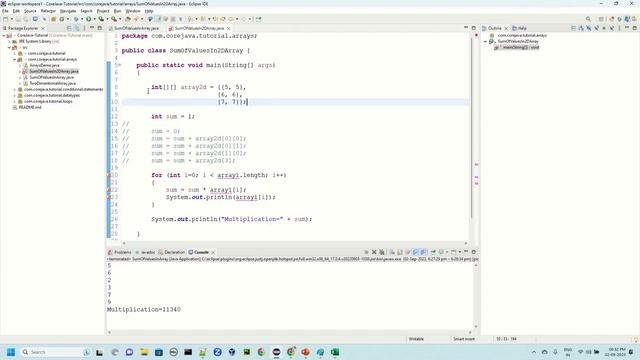Toggle Link with Editor in Package Explorer

pos(77,28)
